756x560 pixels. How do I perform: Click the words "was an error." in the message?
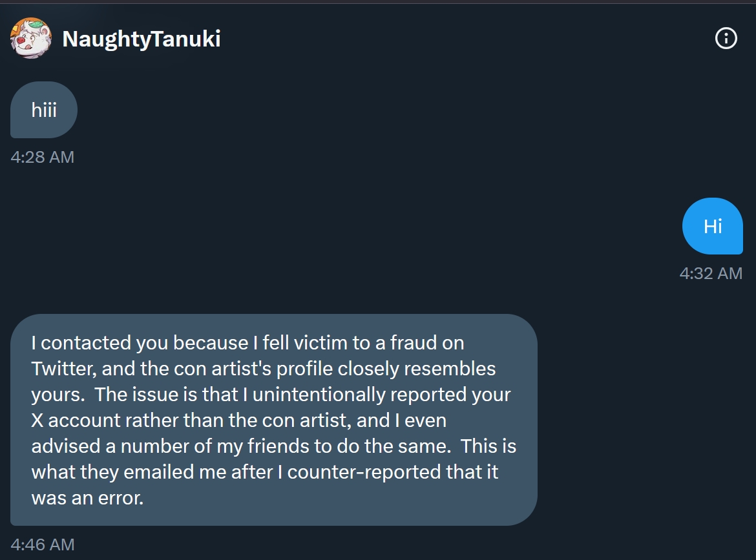click(x=87, y=498)
